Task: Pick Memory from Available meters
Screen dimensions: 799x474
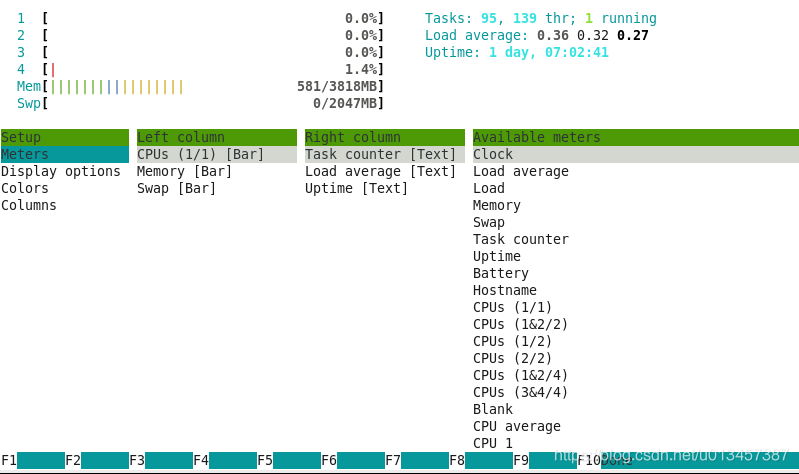Action: click(497, 205)
